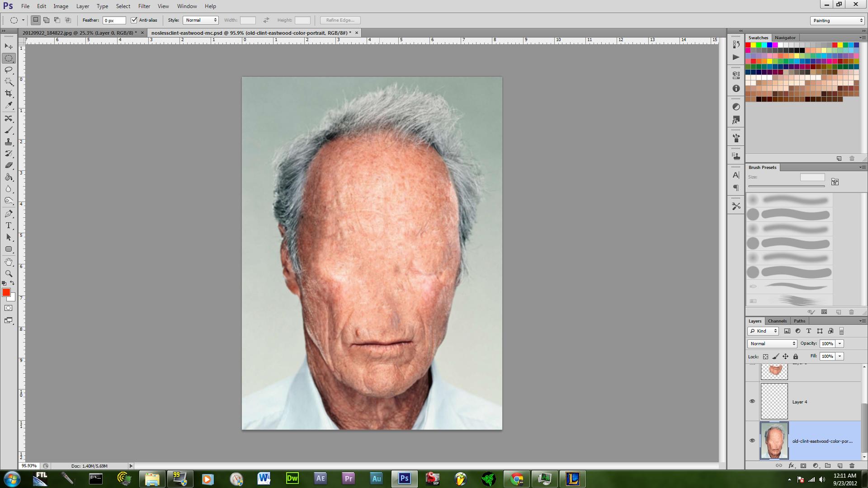Open the layer blend mode dropdown
The width and height of the screenshot is (868, 488).
click(772, 343)
